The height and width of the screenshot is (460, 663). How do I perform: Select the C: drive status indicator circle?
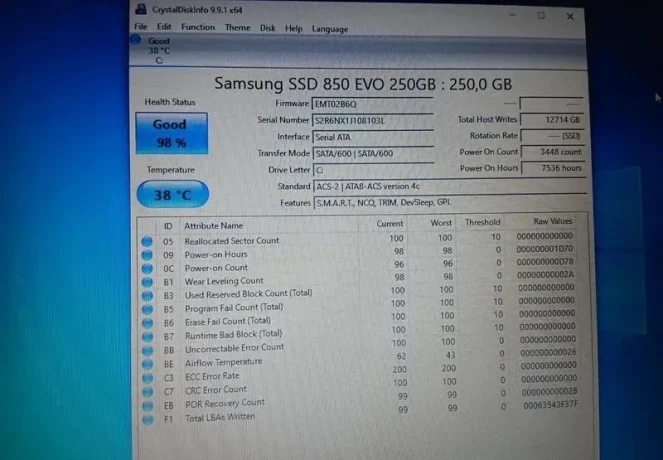point(135,40)
